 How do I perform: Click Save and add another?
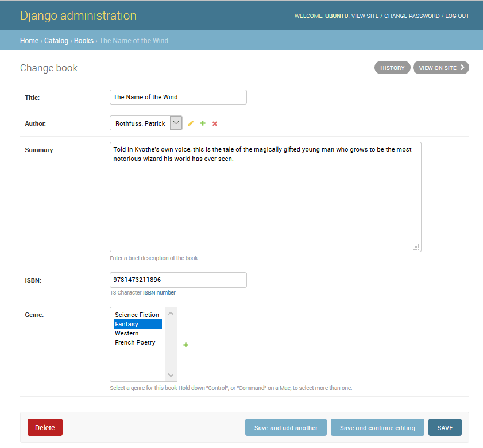tap(285, 428)
